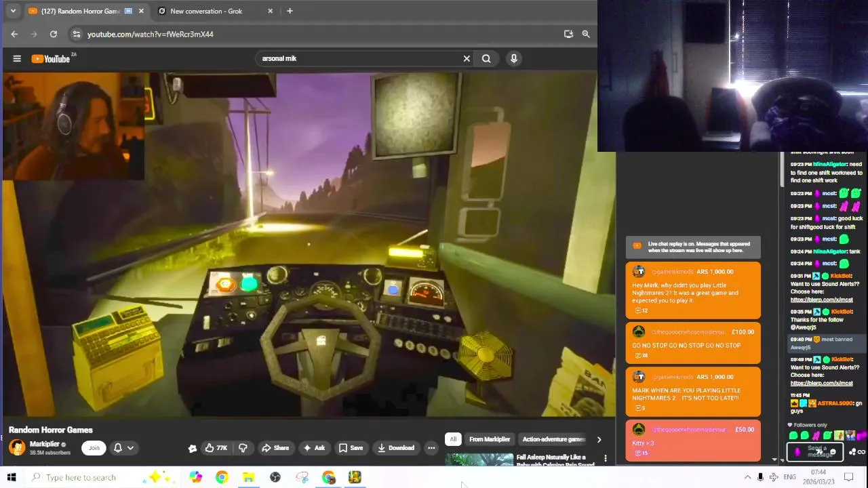The height and width of the screenshot is (488, 868).
Task: Click the Followers only label in chat
Action: (x=810, y=425)
